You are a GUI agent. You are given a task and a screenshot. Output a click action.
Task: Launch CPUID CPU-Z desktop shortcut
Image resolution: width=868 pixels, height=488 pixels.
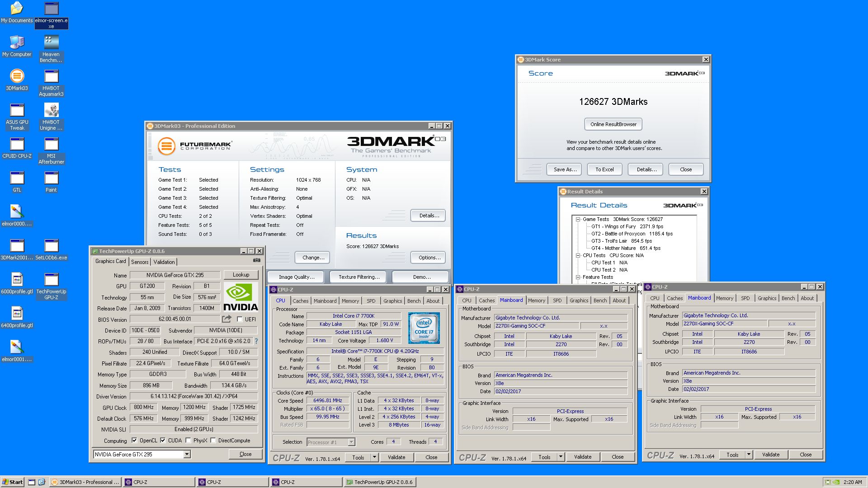click(x=17, y=148)
